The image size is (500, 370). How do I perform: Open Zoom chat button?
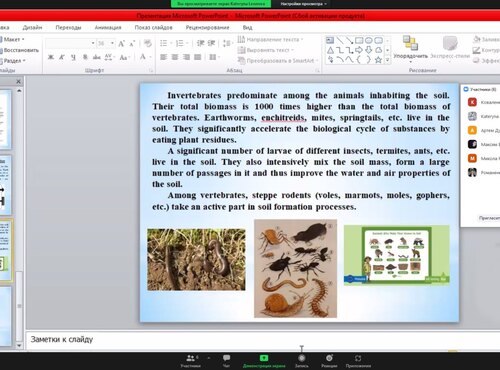coord(226,361)
